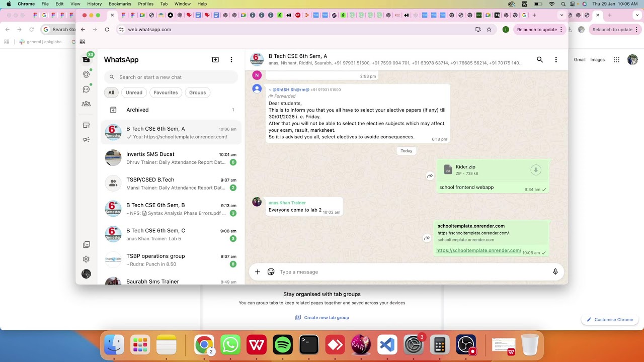Click Create new tab group

pos(322,318)
